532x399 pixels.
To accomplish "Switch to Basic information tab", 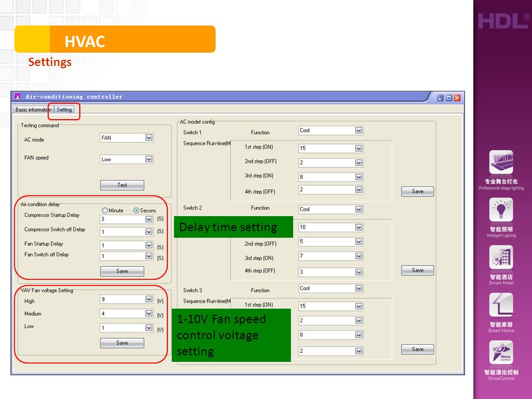I will click(x=33, y=110).
